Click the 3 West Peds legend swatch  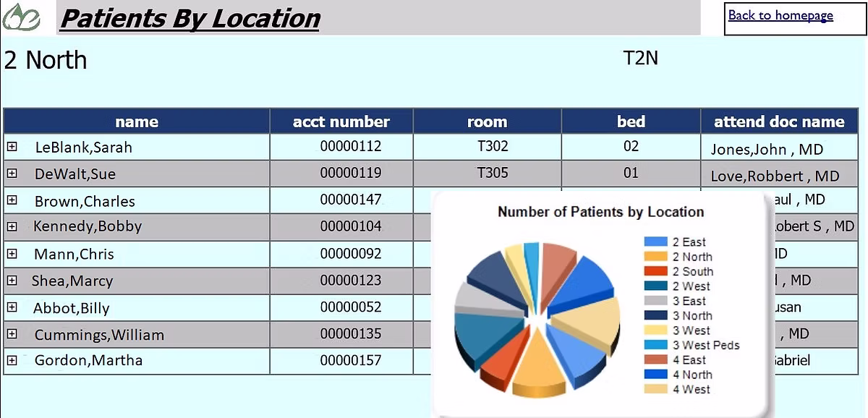tap(655, 345)
